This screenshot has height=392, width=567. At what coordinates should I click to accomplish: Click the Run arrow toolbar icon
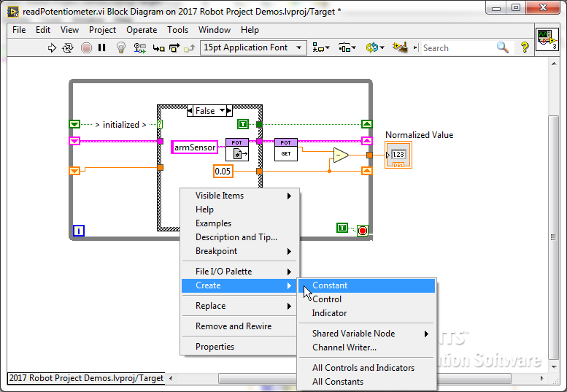52,48
